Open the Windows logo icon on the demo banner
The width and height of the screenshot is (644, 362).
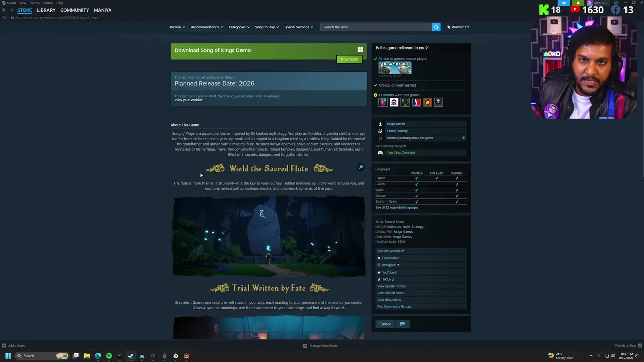click(x=360, y=50)
